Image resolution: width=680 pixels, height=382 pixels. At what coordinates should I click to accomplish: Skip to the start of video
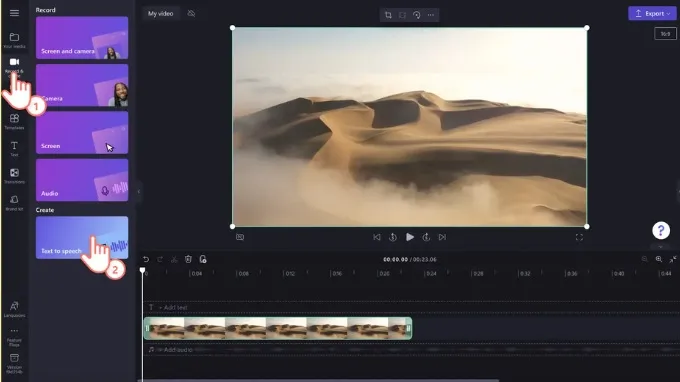pos(377,237)
